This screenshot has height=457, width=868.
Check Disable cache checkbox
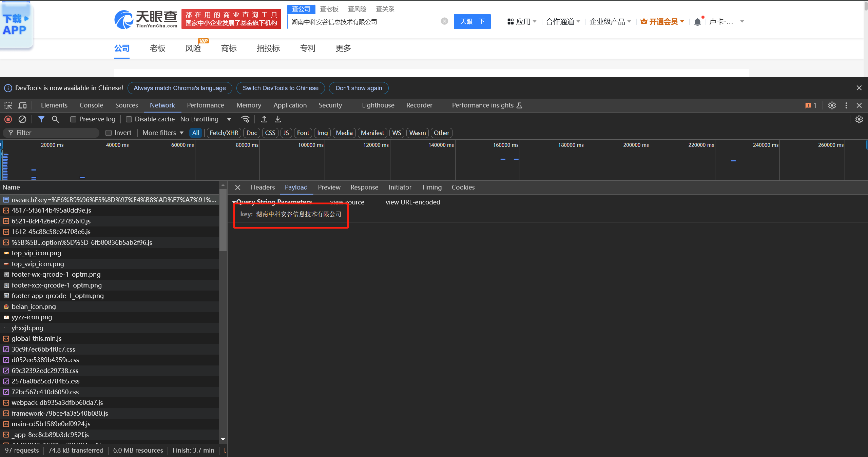(129, 119)
